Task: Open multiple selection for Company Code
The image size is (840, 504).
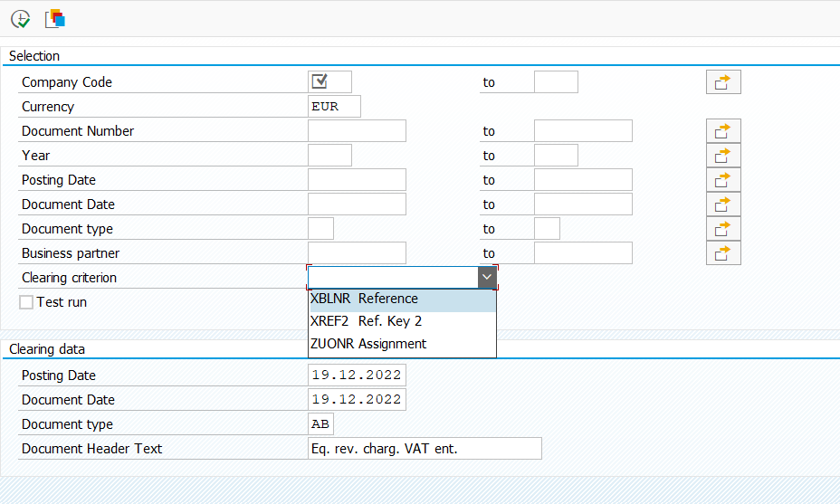Action: click(723, 82)
